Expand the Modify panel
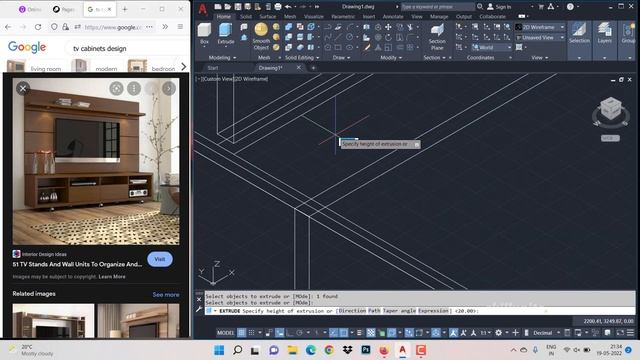Image resolution: width=640 pixels, height=360 pixels. point(391,58)
